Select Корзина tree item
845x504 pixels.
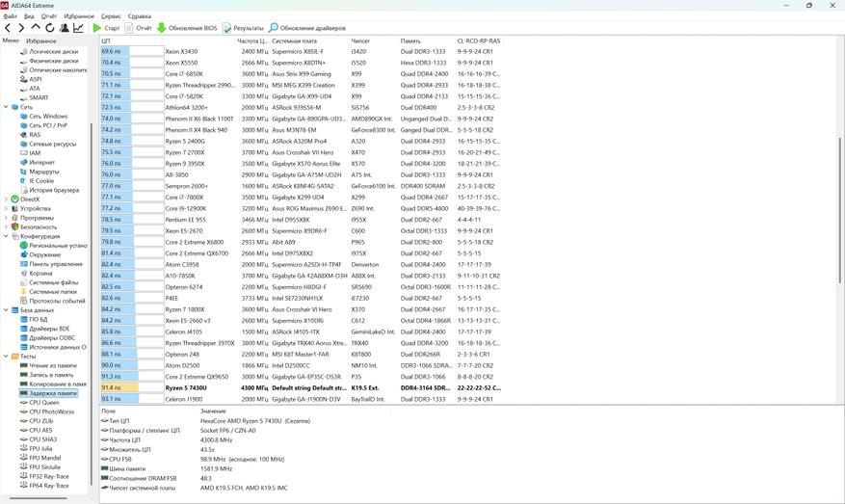41,274
